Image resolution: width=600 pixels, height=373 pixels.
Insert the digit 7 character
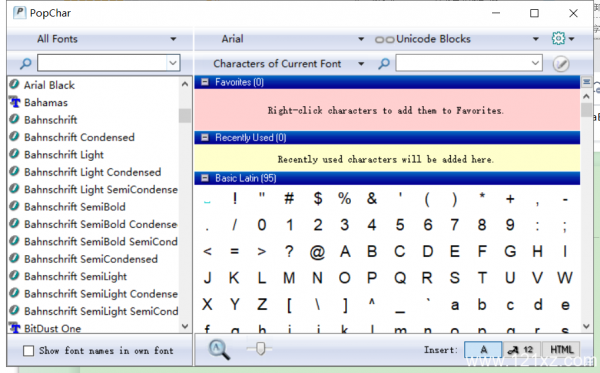[455, 225]
